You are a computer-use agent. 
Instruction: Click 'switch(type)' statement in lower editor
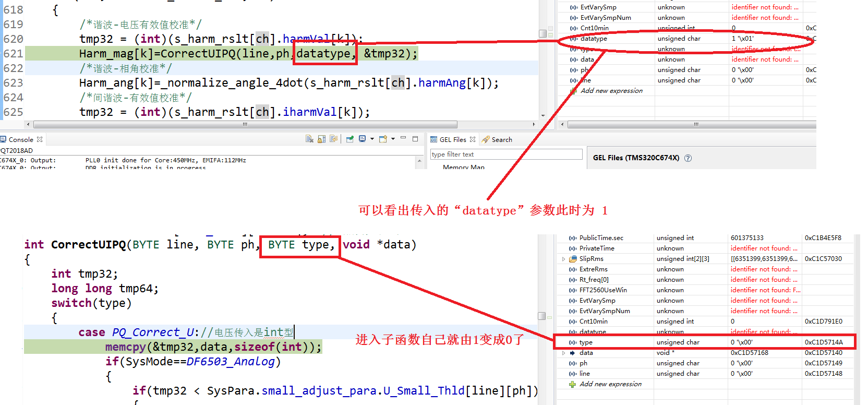click(x=91, y=303)
